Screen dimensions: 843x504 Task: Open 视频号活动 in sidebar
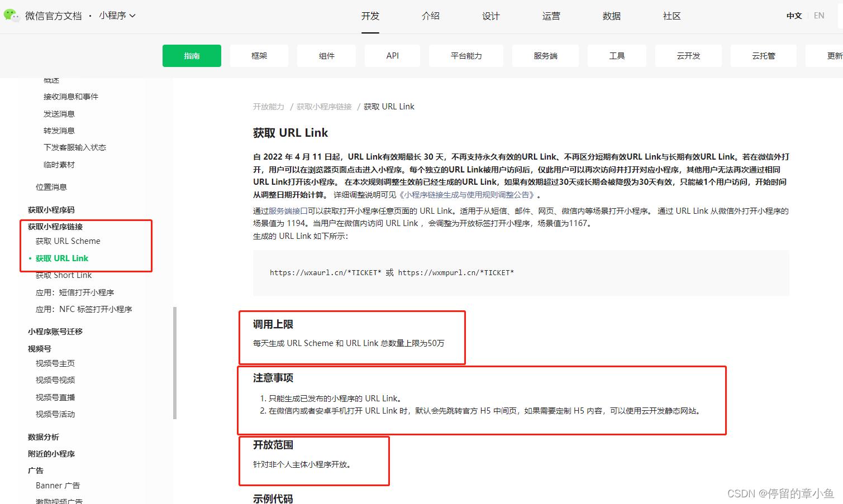(55, 414)
